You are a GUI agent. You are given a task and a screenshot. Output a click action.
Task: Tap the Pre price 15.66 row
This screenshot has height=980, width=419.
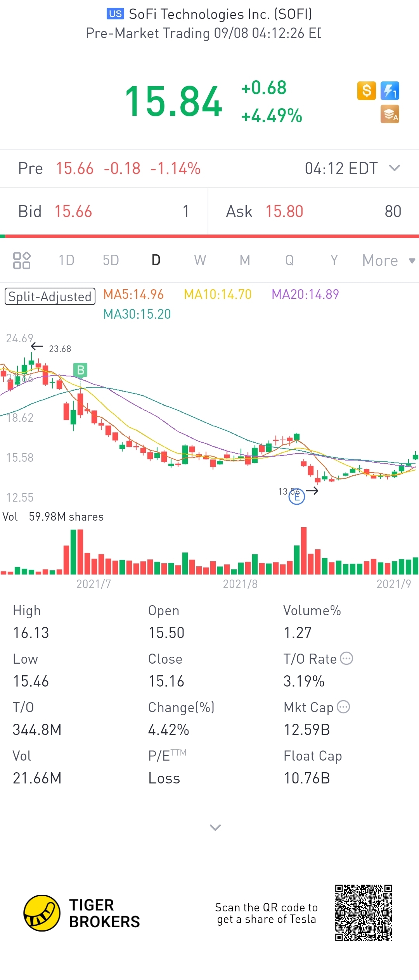pyautogui.click(x=209, y=169)
